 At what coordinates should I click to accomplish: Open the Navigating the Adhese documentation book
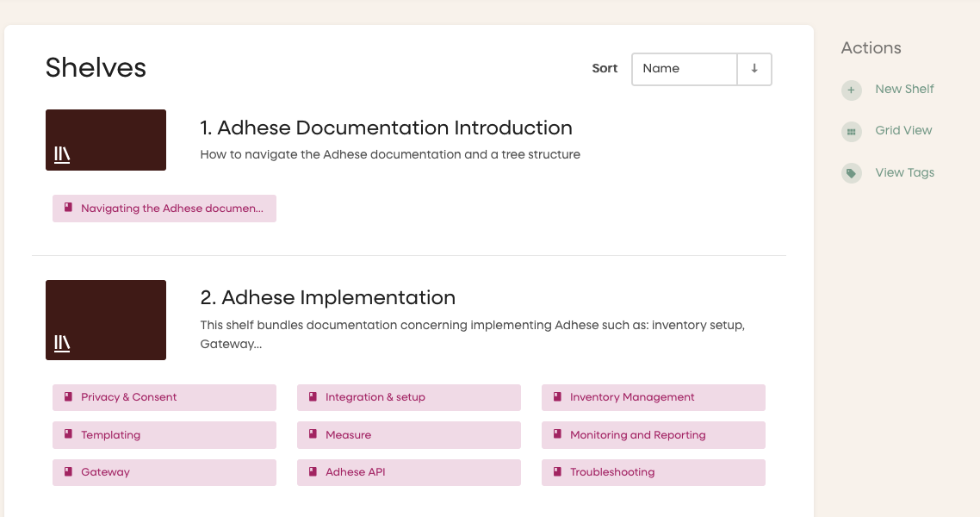[171, 209]
